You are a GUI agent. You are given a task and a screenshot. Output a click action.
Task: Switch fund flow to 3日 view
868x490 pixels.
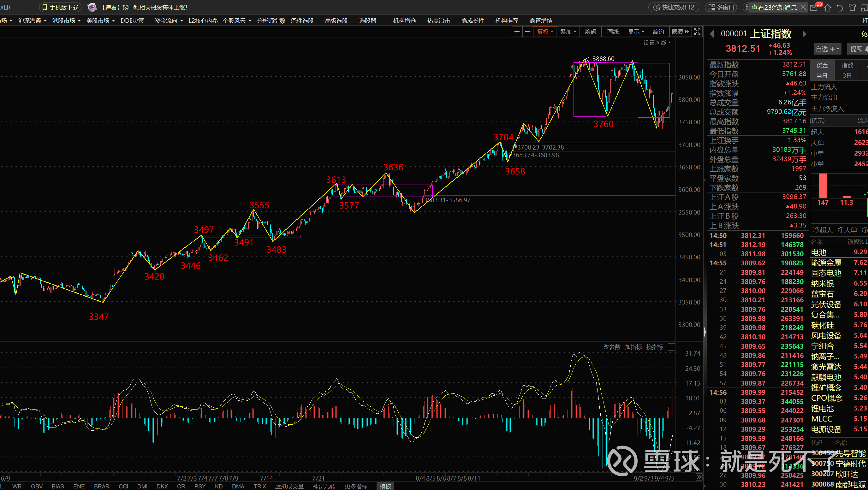(x=847, y=76)
